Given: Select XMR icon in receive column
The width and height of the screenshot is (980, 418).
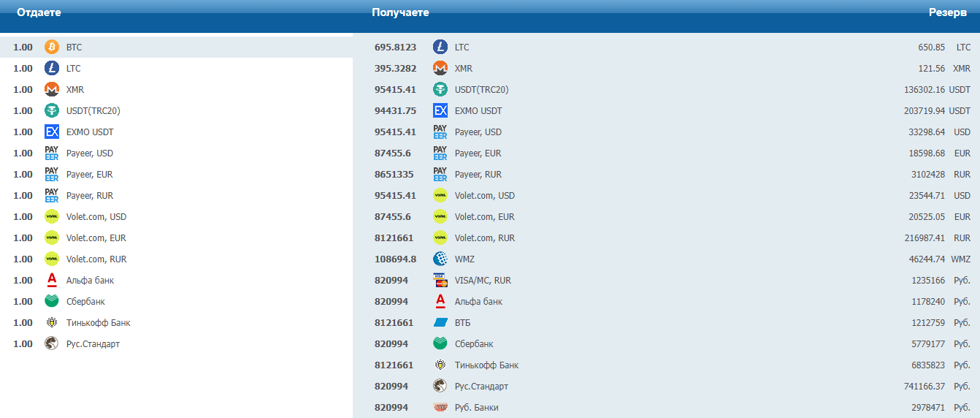Looking at the screenshot, I should 440,68.
